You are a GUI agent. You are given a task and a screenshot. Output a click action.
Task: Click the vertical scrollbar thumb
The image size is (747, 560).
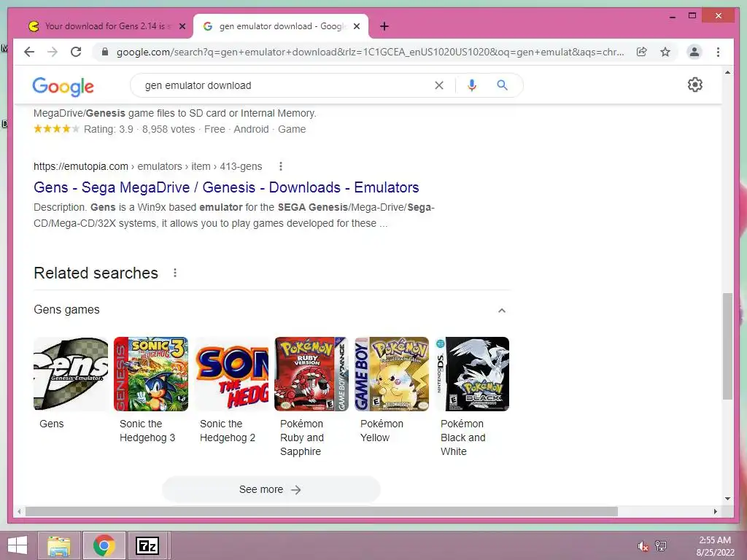[727, 346]
